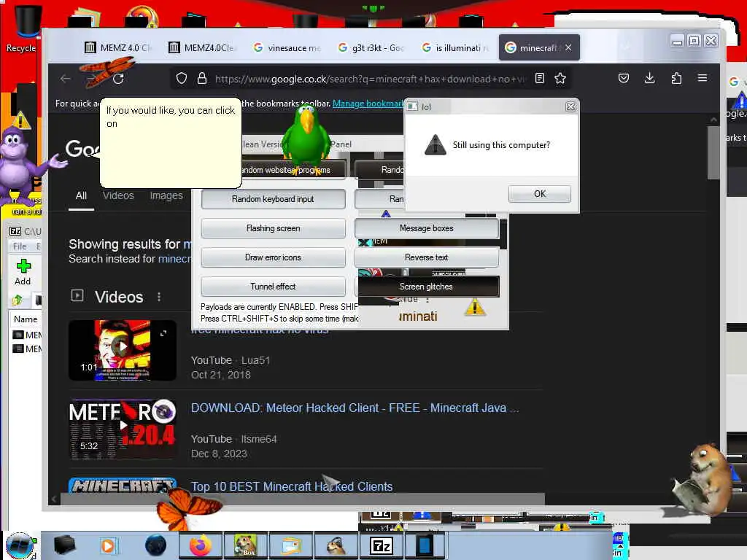
Task: Click the Draw error icons payload button
Action: tap(273, 257)
